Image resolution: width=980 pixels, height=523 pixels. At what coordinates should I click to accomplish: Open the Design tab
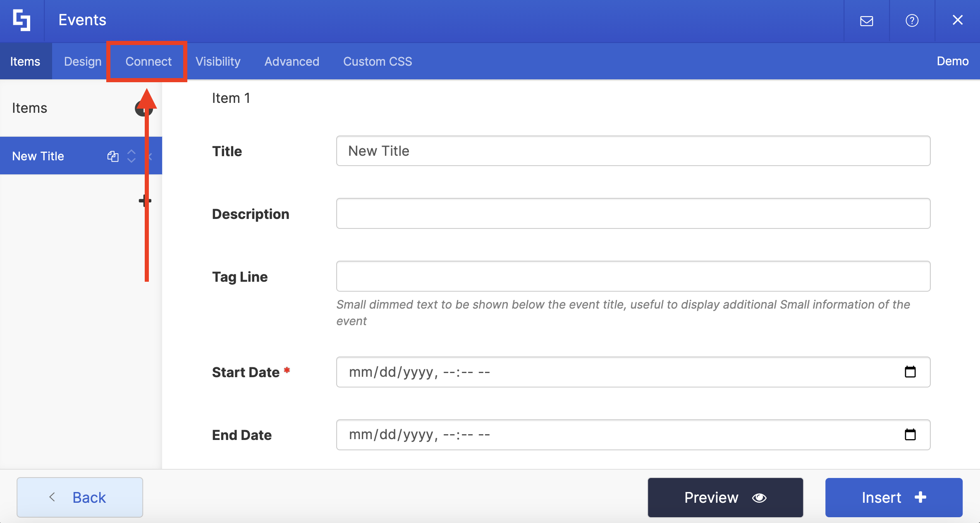click(83, 62)
